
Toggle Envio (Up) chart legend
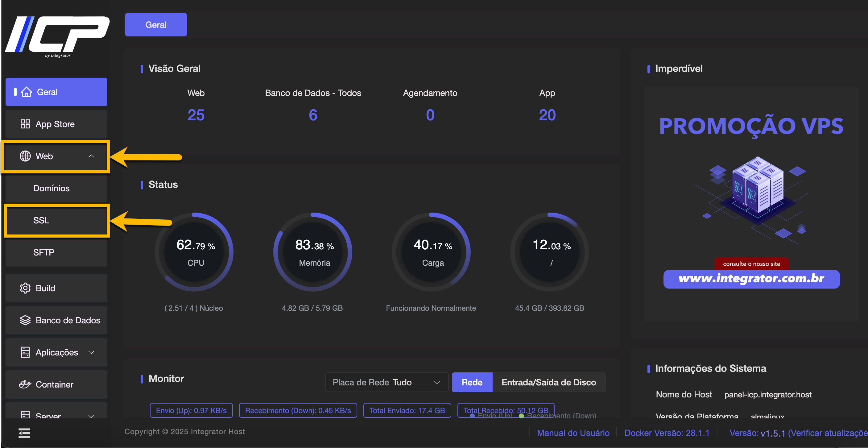[491, 416]
